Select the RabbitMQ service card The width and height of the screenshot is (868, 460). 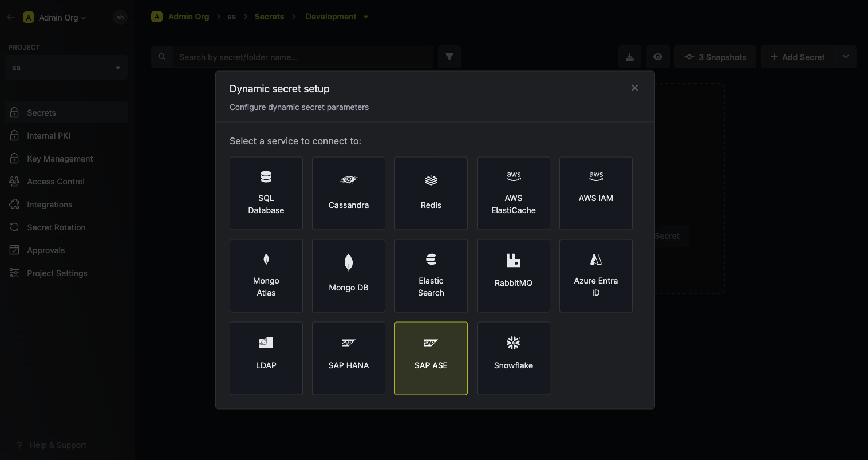[x=514, y=276]
